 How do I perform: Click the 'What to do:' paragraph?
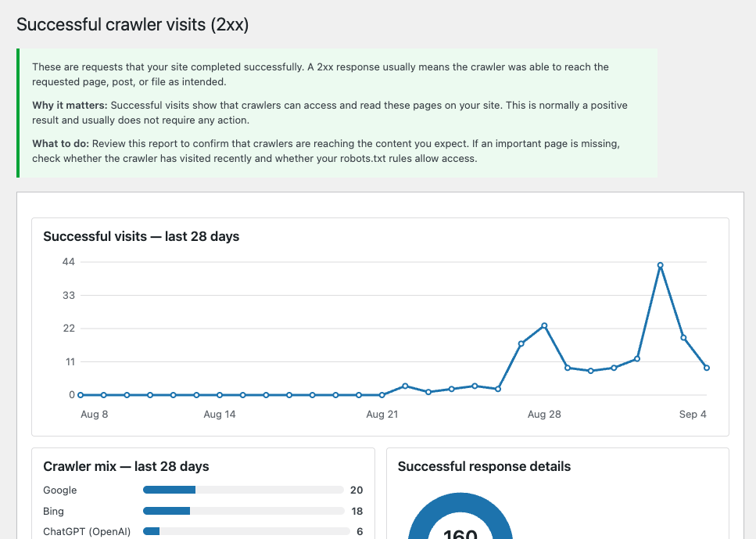pos(326,151)
